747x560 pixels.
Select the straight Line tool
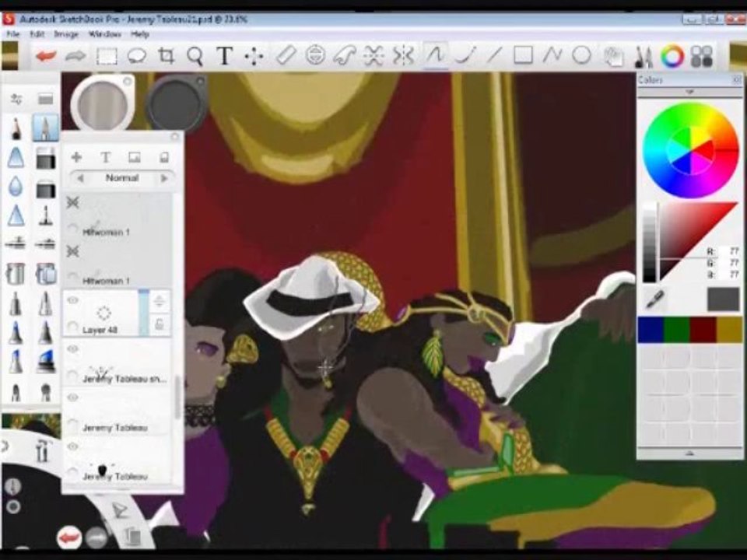tap(495, 55)
